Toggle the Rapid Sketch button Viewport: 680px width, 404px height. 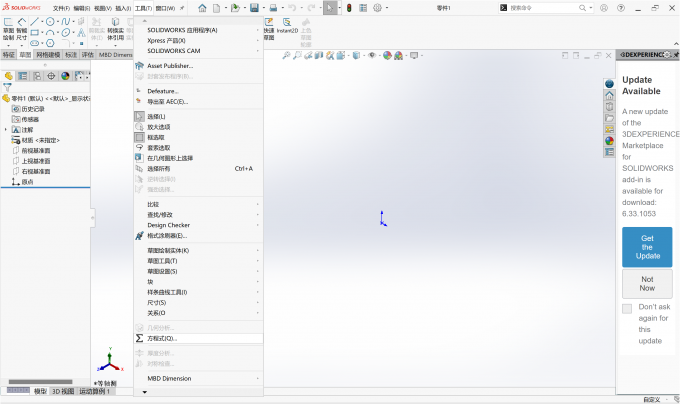pyautogui.click(x=269, y=29)
